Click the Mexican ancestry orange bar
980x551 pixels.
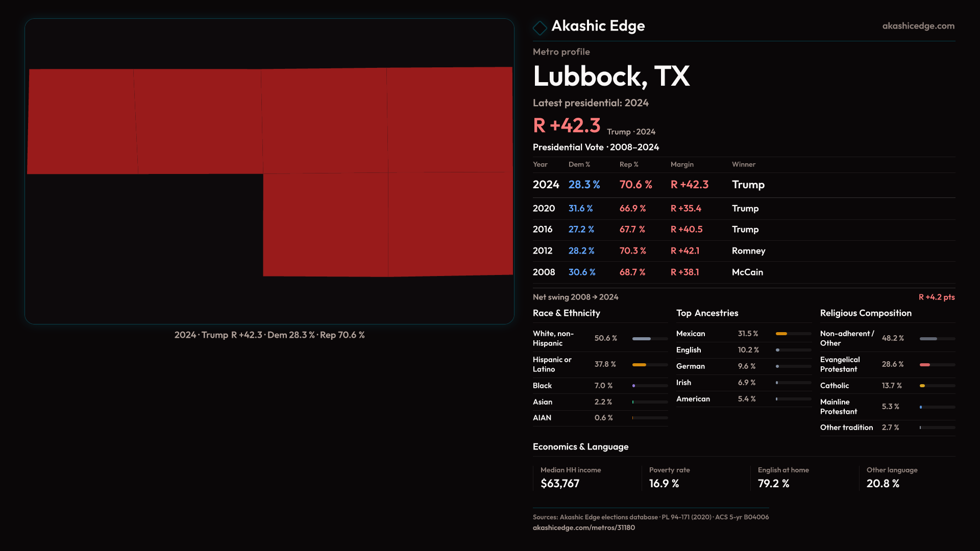pos(781,334)
